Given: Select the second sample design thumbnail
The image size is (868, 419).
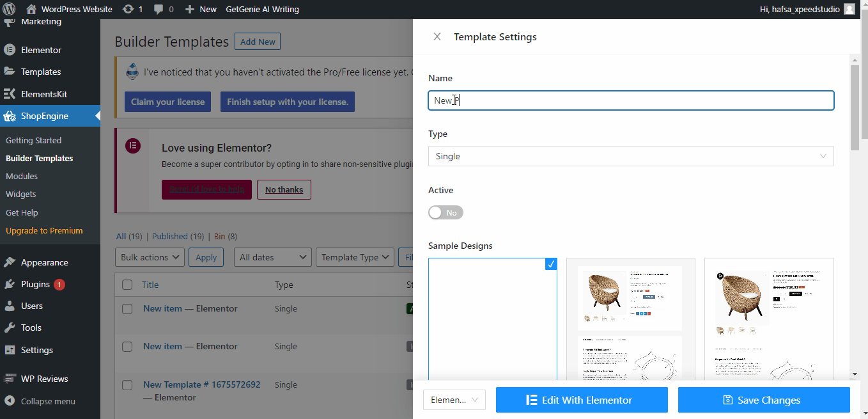Looking at the screenshot, I should 631,319.
